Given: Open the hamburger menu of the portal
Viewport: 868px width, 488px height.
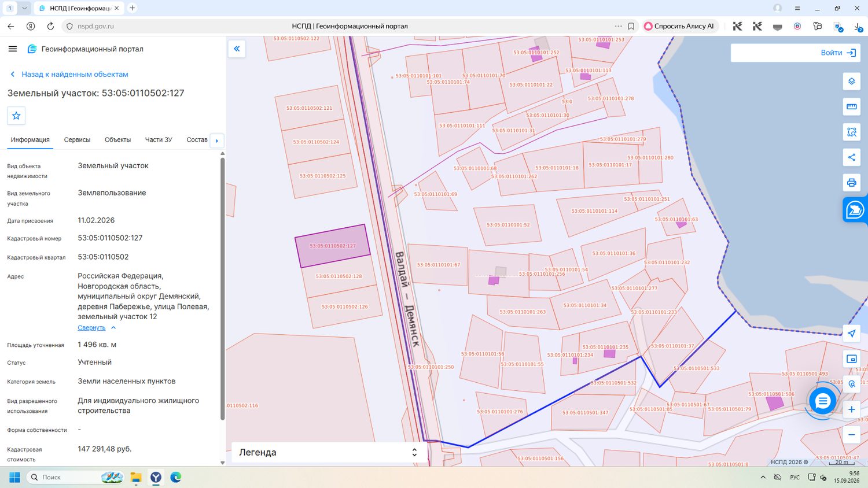Looking at the screenshot, I should pyautogui.click(x=13, y=49).
